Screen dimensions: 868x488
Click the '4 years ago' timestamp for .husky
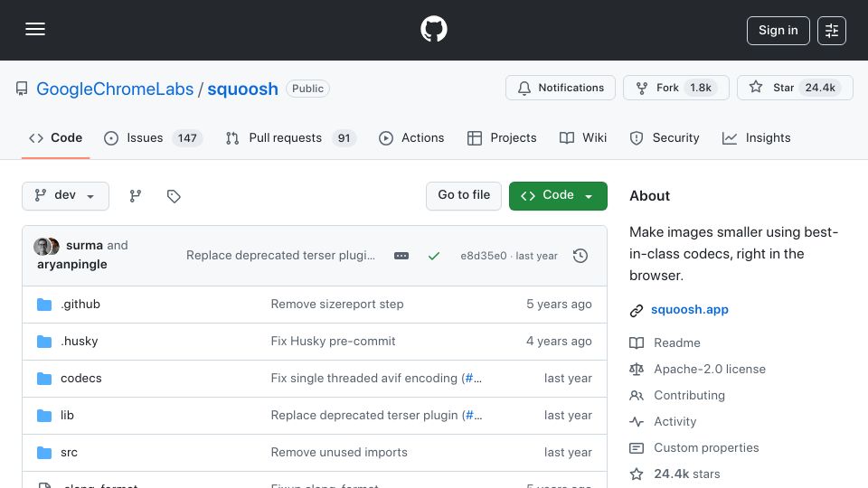(x=559, y=341)
